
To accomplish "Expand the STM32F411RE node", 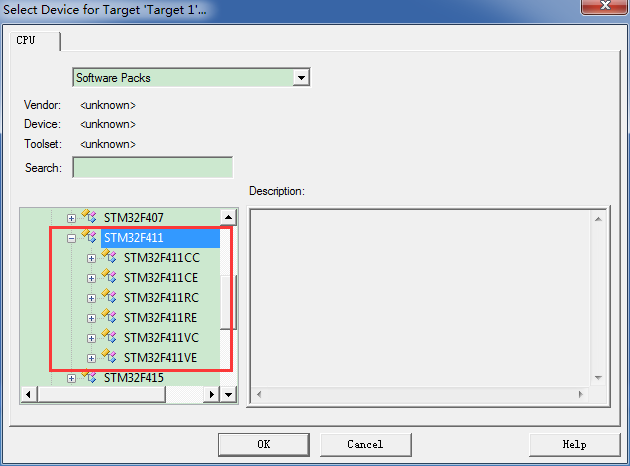I will 91,318.
